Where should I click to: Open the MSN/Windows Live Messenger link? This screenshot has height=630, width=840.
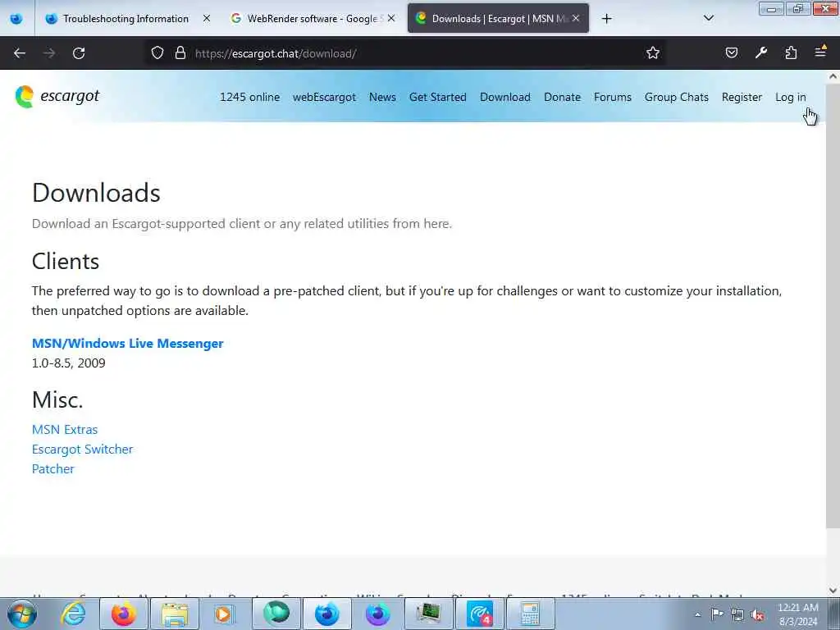tap(127, 344)
